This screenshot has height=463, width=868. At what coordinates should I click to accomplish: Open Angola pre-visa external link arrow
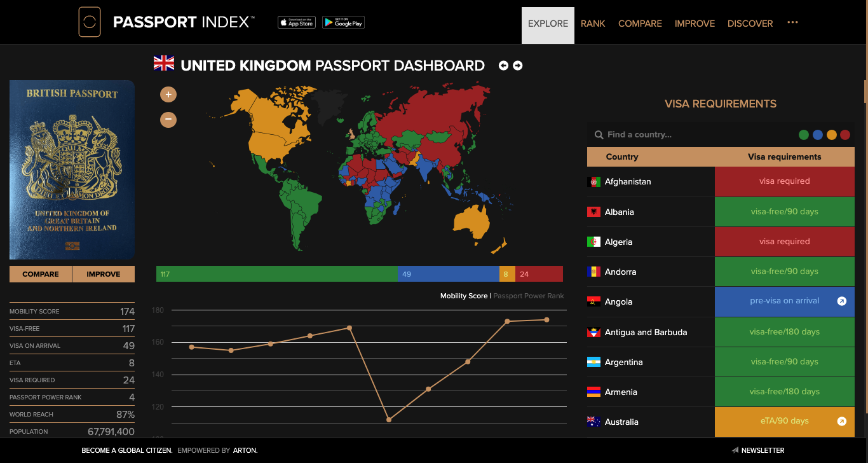842,301
